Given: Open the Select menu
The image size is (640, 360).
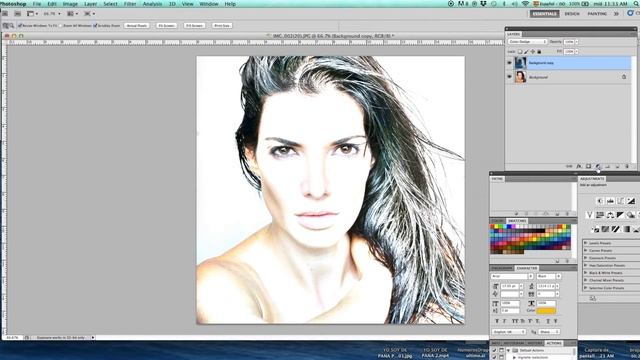Looking at the screenshot, I should pyautogui.click(x=110, y=4).
